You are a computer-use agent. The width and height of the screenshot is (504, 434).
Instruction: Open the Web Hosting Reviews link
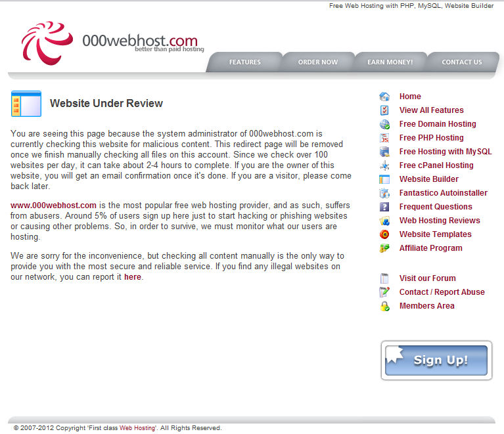tap(440, 221)
